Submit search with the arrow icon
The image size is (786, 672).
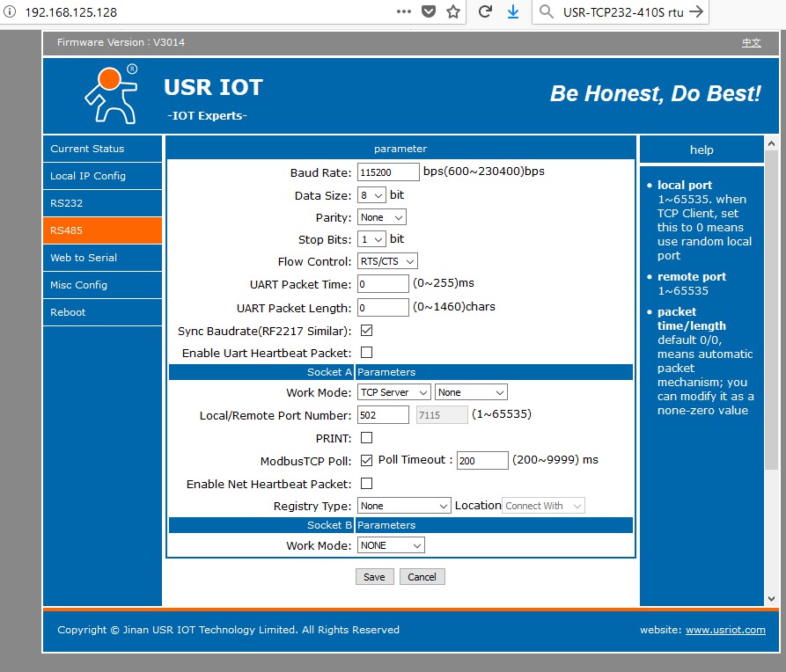tap(697, 12)
